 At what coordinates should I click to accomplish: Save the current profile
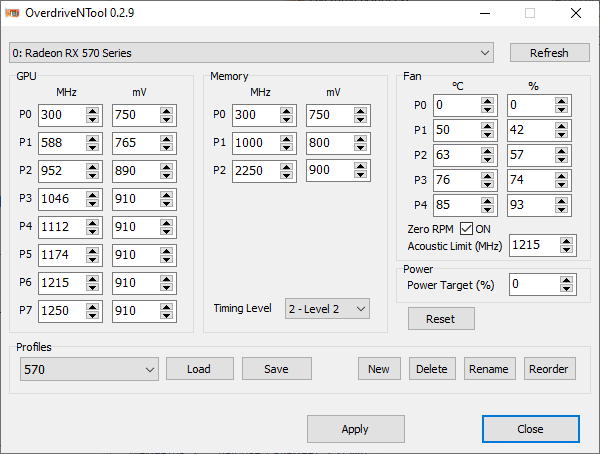tap(277, 369)
